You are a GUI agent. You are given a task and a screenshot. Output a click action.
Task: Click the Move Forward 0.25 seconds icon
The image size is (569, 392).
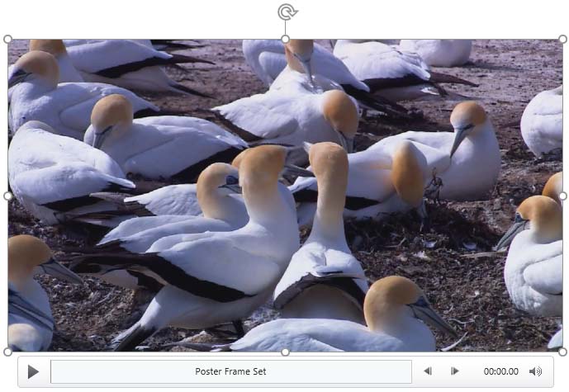(x=454, y=371)
